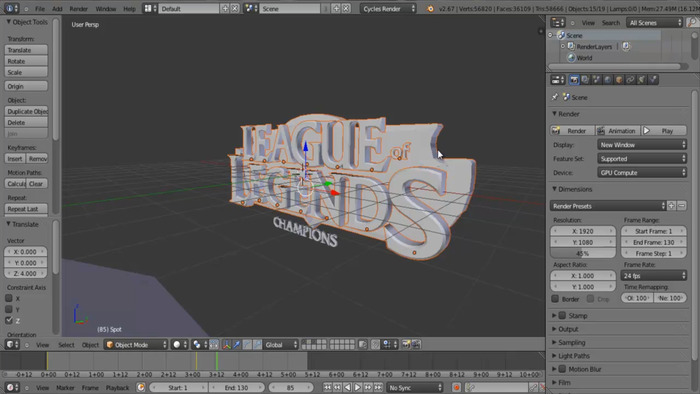Viewport: 700px width, 394px height.
Task: Uncheck the Z constraint axis checkbox
Action: (9, 320)
